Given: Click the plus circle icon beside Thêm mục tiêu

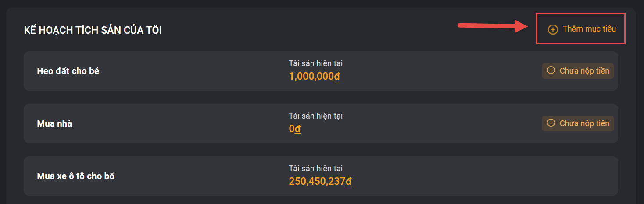Looking at the screenshot, I should [553, 29].
